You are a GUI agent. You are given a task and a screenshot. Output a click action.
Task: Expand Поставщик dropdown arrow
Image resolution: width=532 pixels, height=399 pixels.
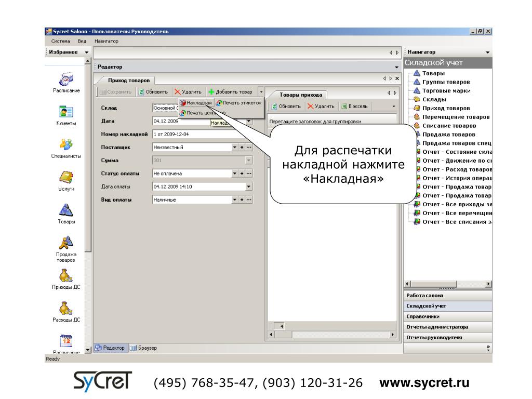(x=234, y=147)
